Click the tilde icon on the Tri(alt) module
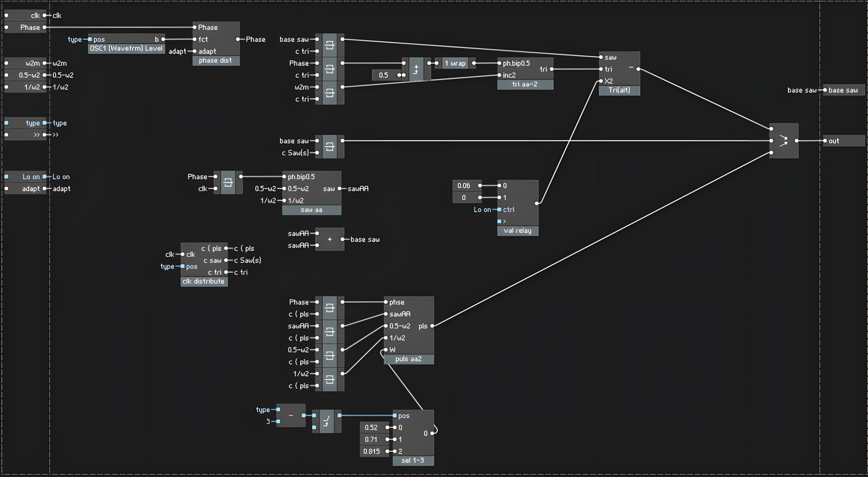 (x=631, y=67)
